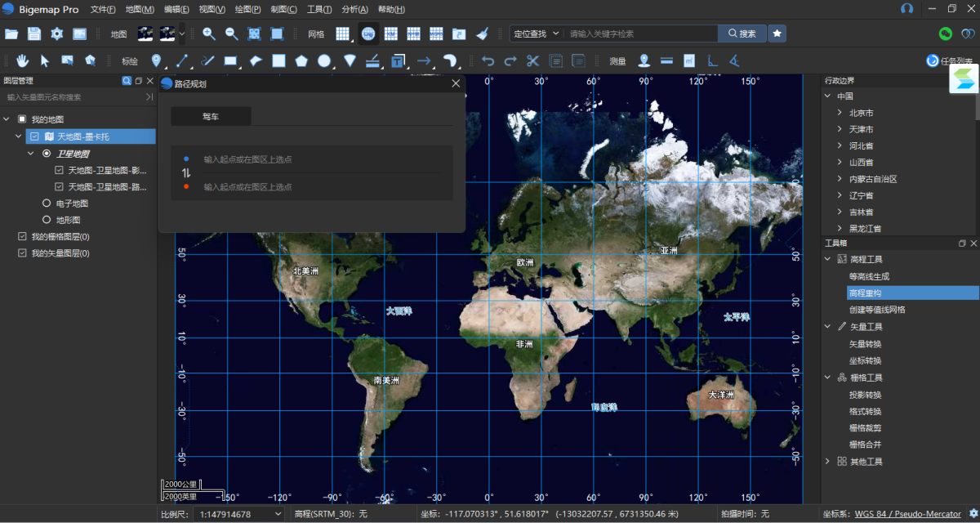Pick the point marker drawing tool
Screen dimensions: 980x523
(157, 60)
